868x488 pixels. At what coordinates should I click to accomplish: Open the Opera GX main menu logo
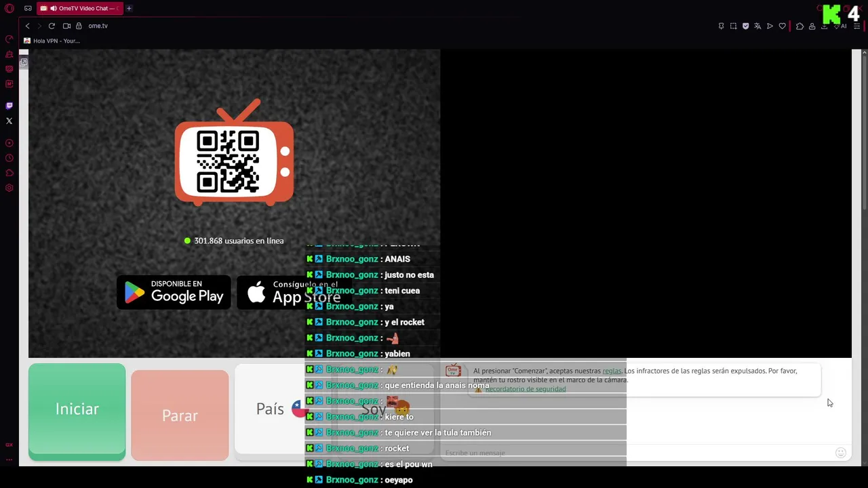pyautogui.click(x=9, y=8)
